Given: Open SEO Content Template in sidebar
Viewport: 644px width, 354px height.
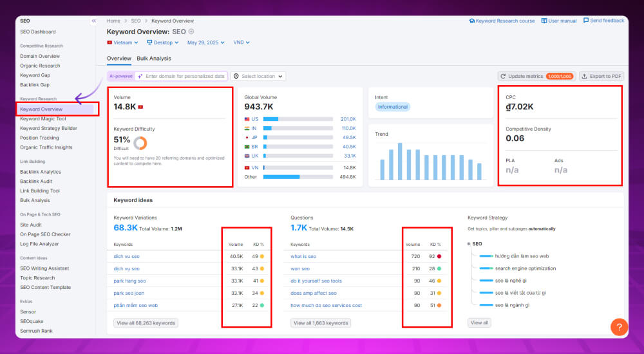Looking at the screenshot, I should tap(45, 288).
